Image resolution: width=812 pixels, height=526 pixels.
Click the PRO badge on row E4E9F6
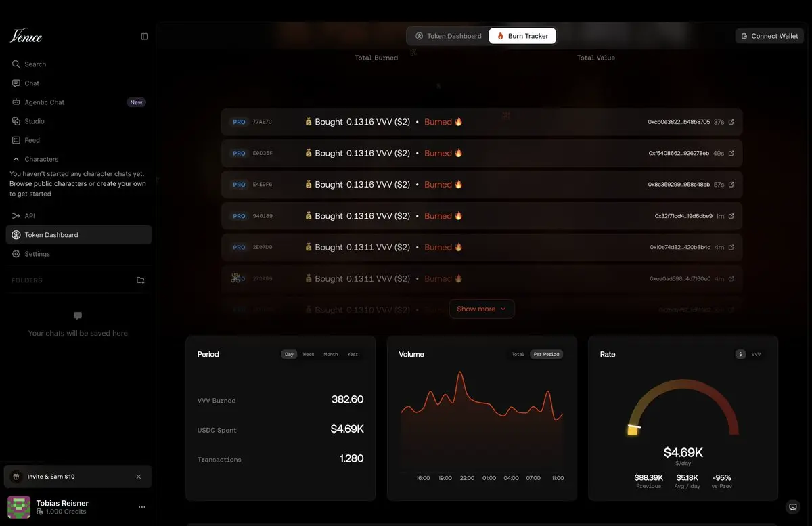239,185
